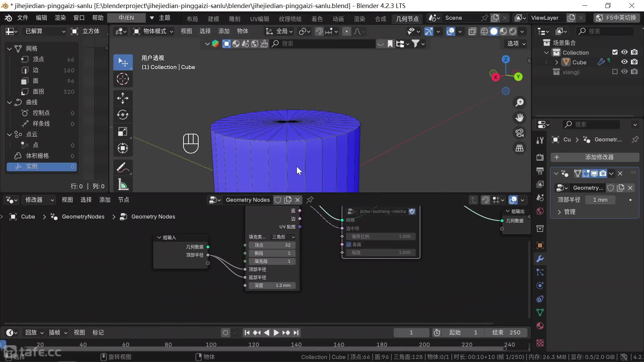This screenshot has height=362, width=644.
Task: Pin the Geometry Nodes tree
Action: pyautogui.click(x=310, y=200)
